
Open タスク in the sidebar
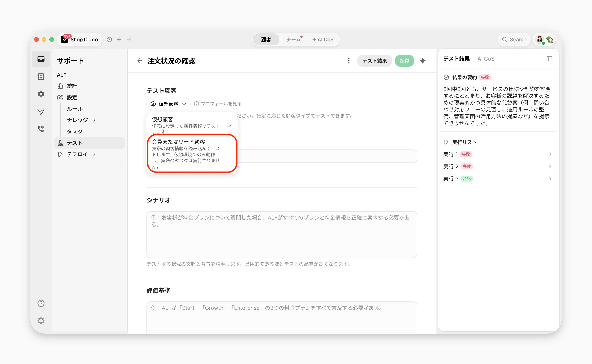[x=75, y=131]
